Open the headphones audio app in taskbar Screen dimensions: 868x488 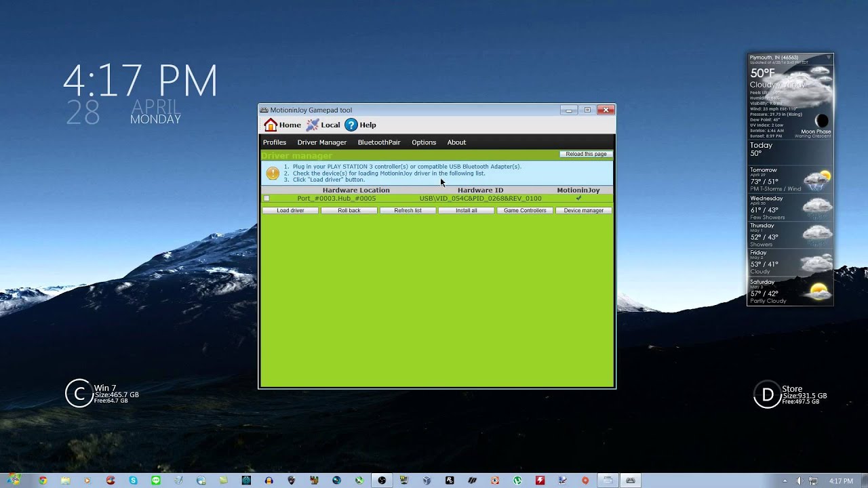tap(269, 481)
